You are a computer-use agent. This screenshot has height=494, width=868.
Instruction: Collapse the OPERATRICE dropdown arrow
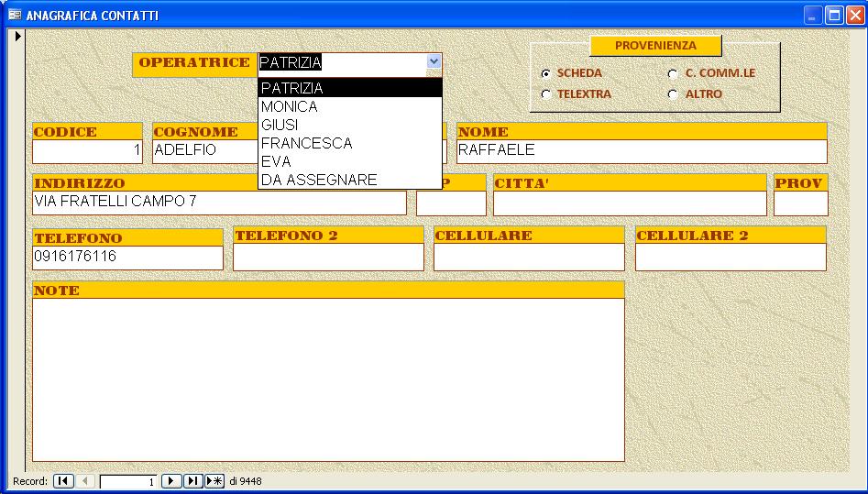[434, 61]
